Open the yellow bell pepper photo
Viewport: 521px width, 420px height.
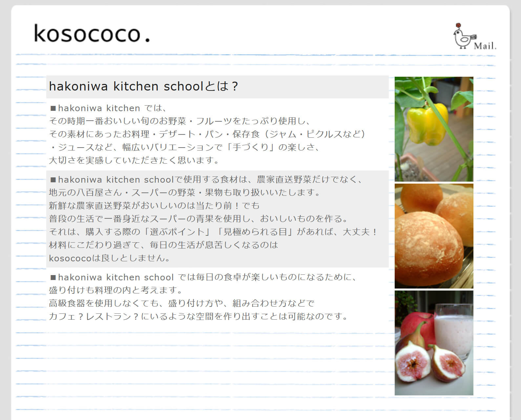pos(434,129)
